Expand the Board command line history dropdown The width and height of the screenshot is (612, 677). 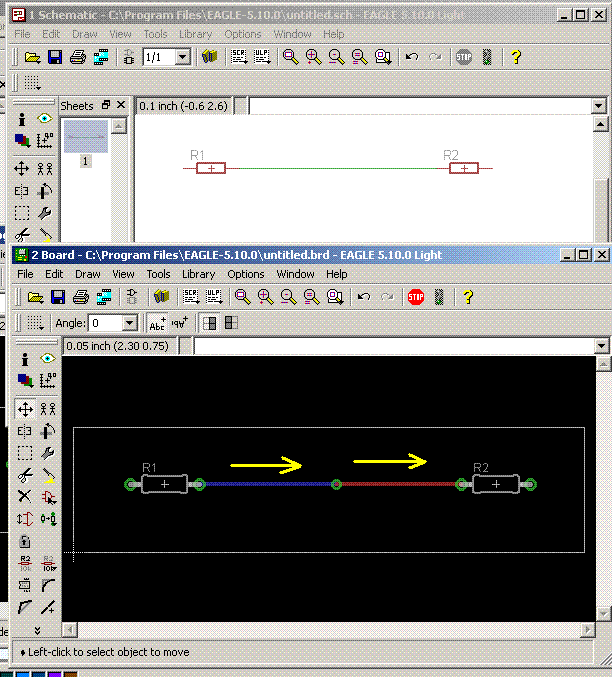(602, 346)
